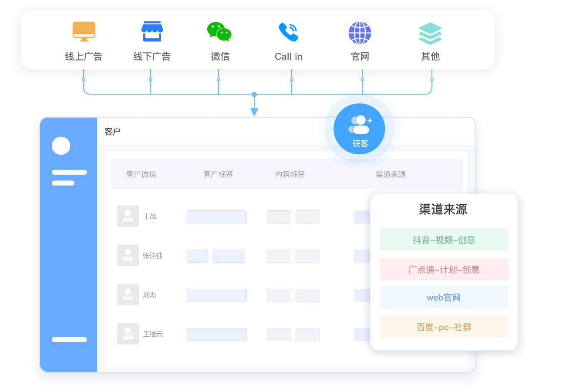This screenshot has width=566, height=392.
Task: Click the customer name 刘杰
Action: click(149, 295)
